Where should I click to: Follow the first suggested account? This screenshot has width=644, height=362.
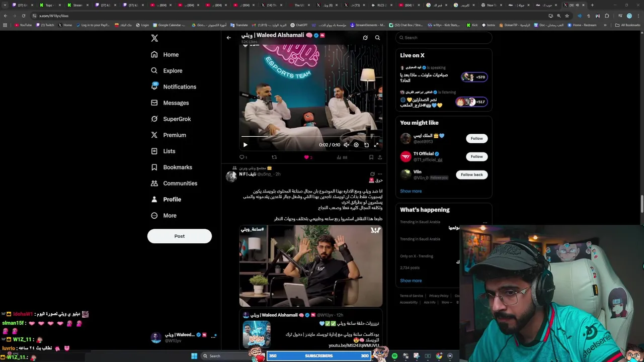pos(476,138)
